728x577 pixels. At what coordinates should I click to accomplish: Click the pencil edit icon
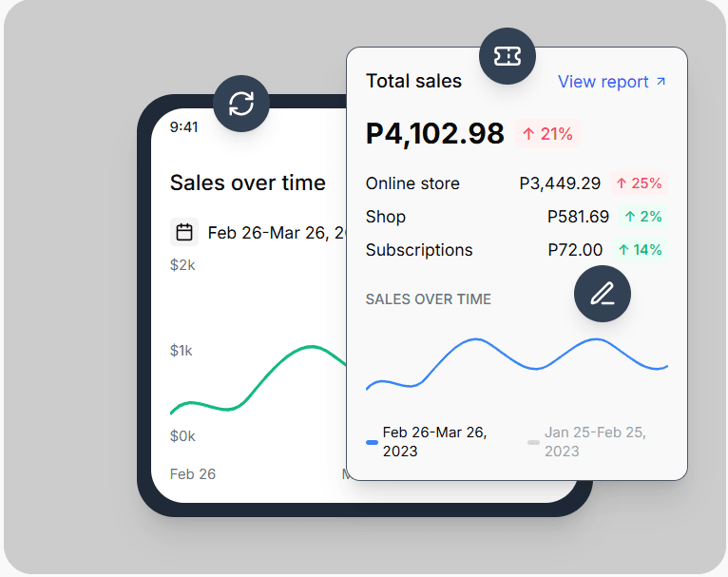(x=603, y=294)
